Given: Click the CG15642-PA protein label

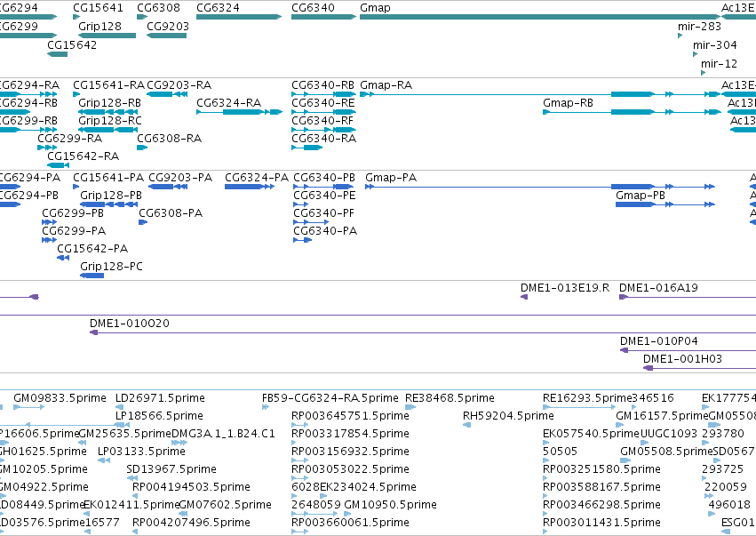Looking at the screenshot, I should [x=92, y=249].
